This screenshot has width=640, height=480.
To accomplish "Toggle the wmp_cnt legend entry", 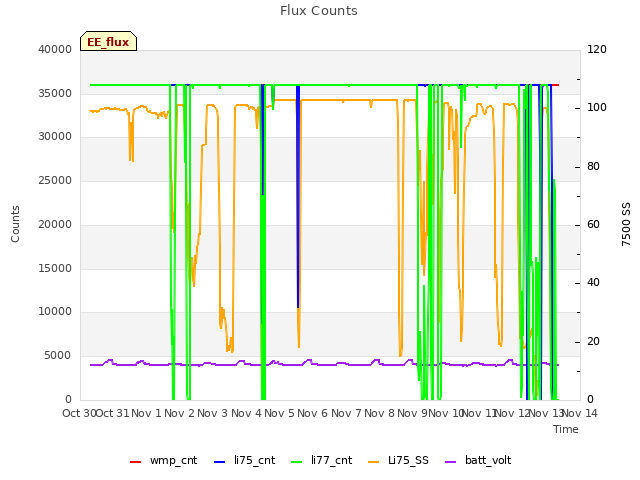I will pyautogui.click(x=163, y=460).
